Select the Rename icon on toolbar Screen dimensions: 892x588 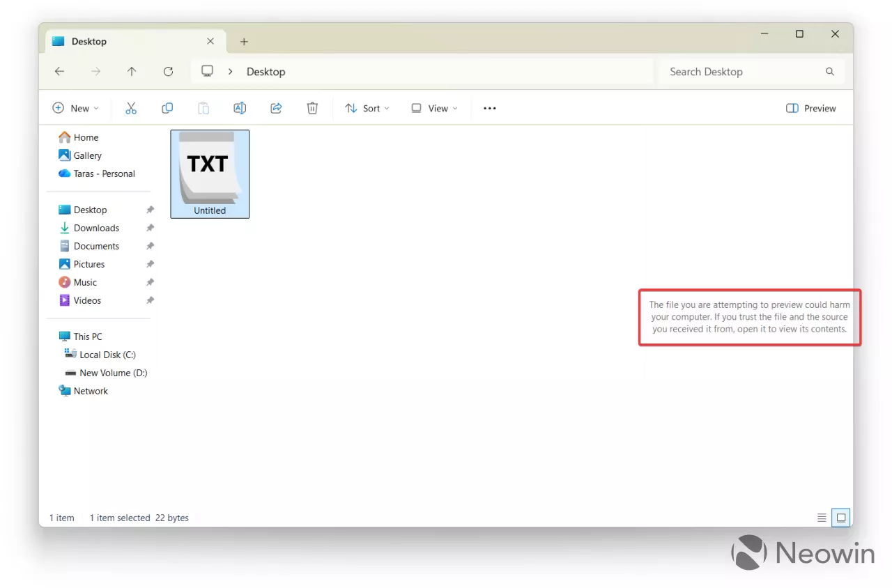pyautogui.click(x=240, y=108)
